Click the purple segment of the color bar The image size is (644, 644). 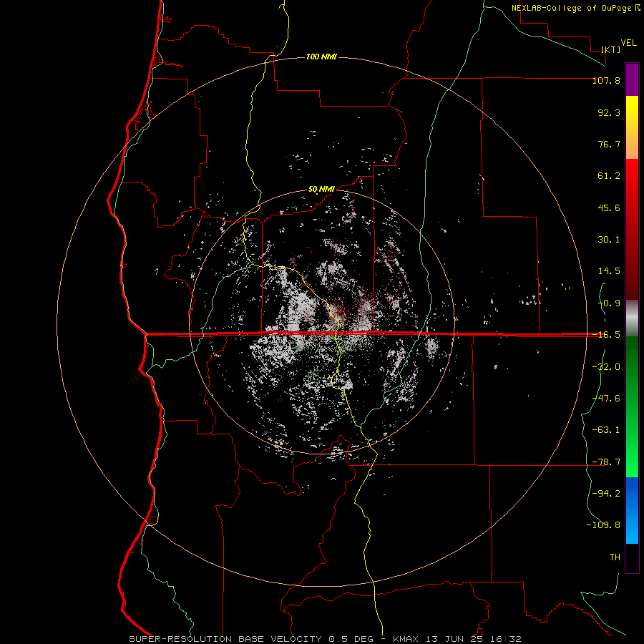click(632, 79)
